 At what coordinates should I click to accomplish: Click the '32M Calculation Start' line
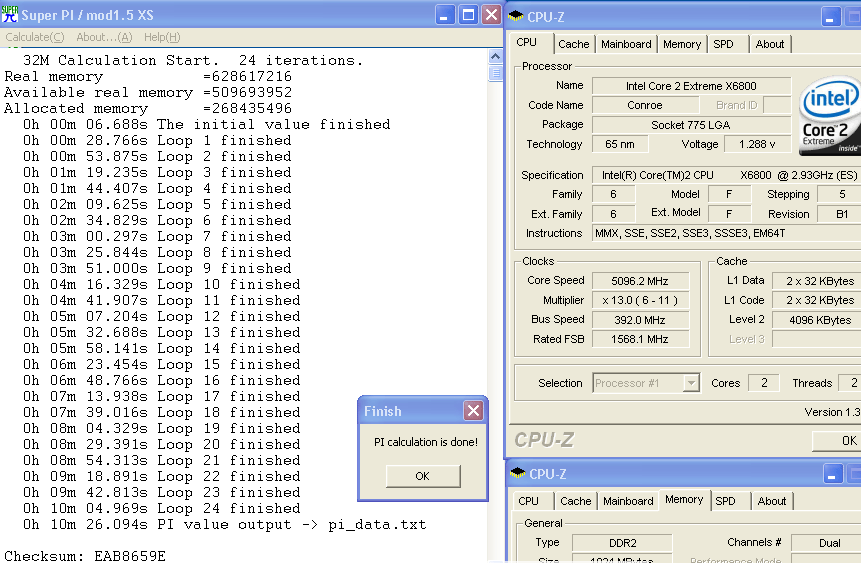tap(193, 60)
